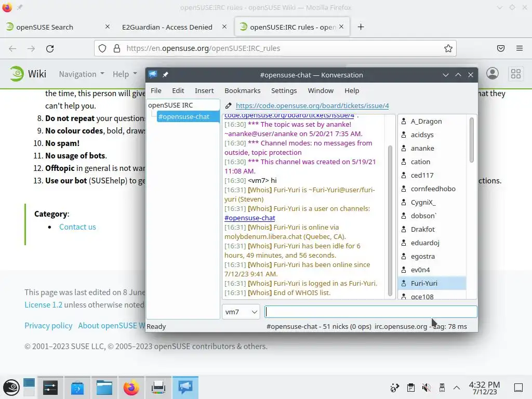Image resolution: width=532 pixels, height=399 pixels.
Task: Open the Konversation Window menu
Action: click(x=321, y=90)
